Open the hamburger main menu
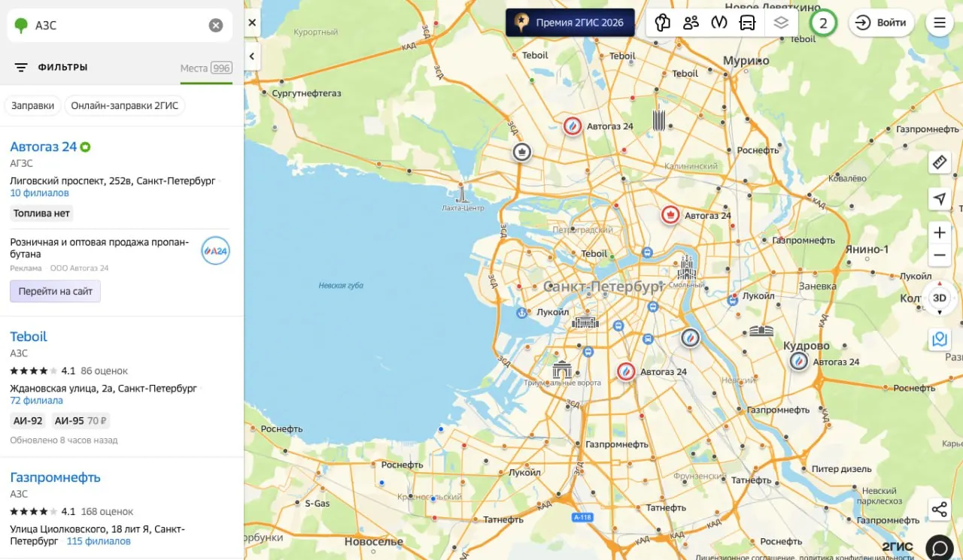This screenshot has height=560, width=963. [x=940, y=23]
